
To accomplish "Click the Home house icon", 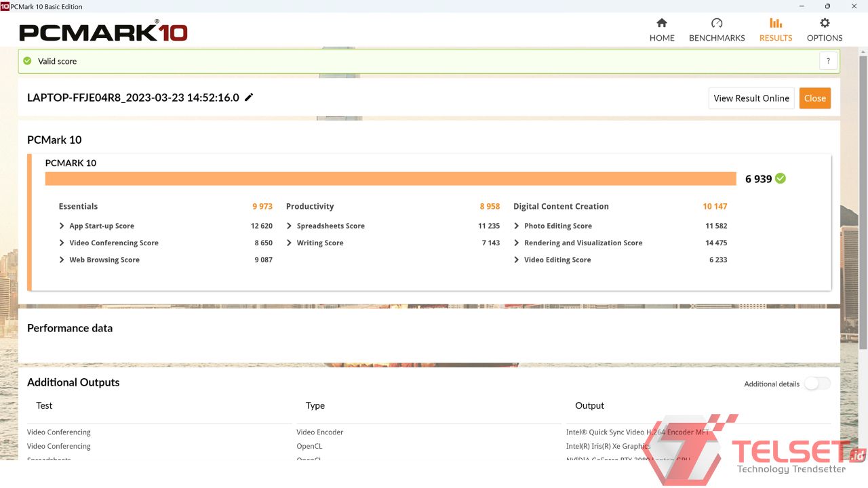I will click(662, 23).
